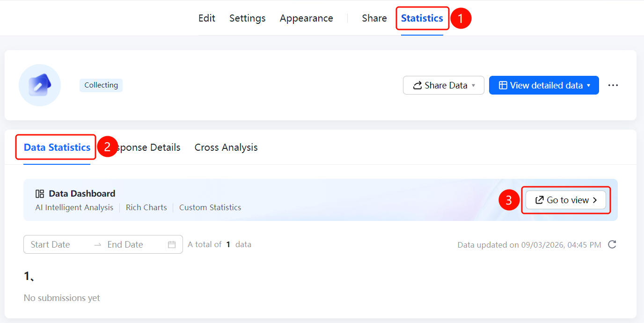The height and width of the screenshot is (323, 644).
Task: Click the refresh data icon
Action: coord(612,244)
